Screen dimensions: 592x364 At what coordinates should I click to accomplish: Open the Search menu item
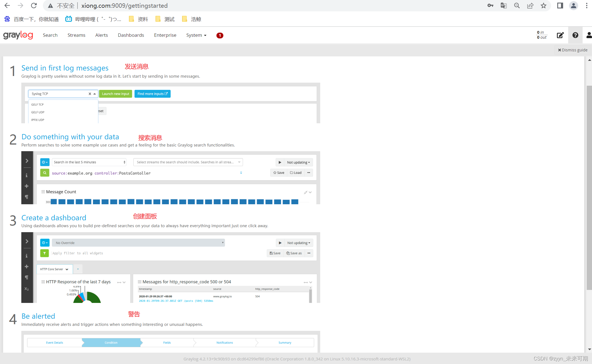point(50,35)
